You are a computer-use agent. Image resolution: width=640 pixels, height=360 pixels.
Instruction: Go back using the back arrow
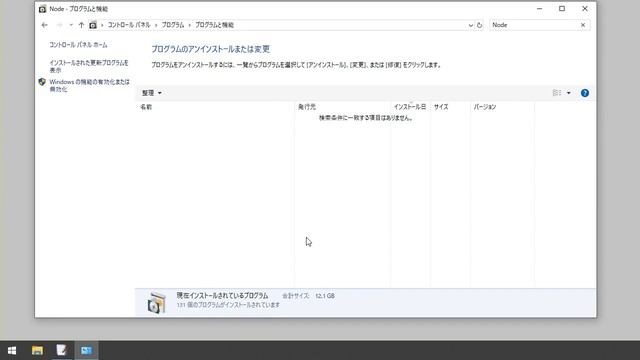pyautogui.click(x=44, y=25)
